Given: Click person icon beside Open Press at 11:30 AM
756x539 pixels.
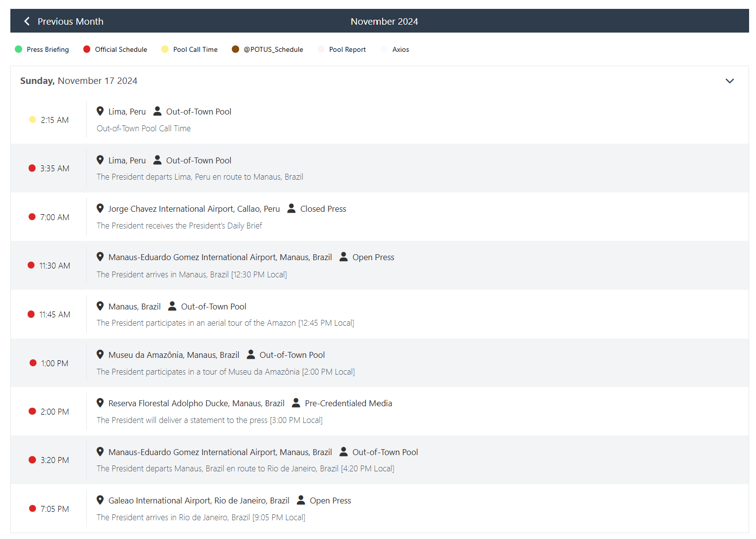Looking at the screenshot, I should [344, 257].
